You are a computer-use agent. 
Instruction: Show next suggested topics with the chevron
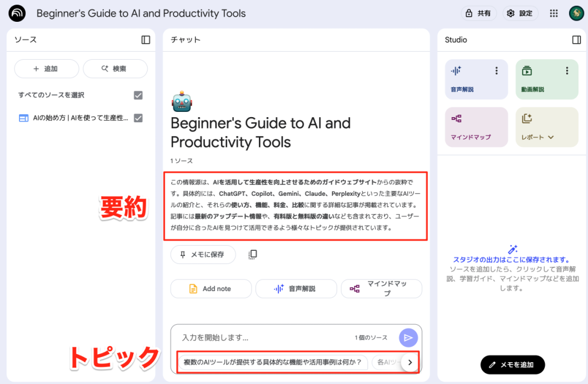coord(409,362)
